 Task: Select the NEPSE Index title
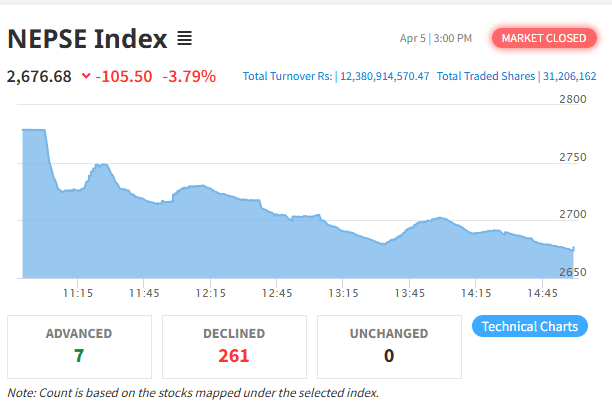87,39
